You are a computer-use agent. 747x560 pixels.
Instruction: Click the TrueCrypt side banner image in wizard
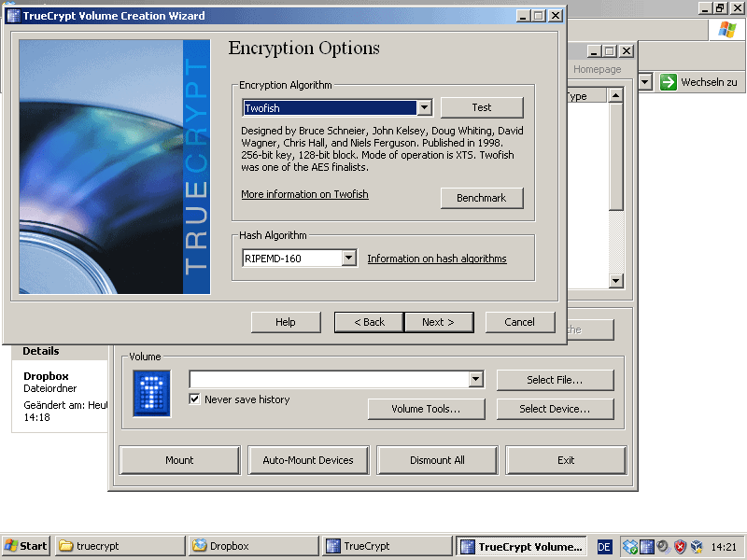(x=114, y=167)
